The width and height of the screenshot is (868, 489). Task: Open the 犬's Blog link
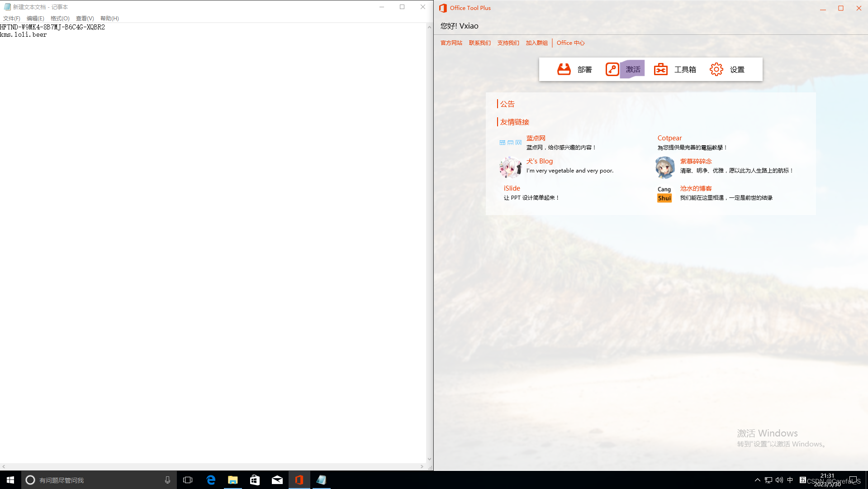tap(540, 161)
